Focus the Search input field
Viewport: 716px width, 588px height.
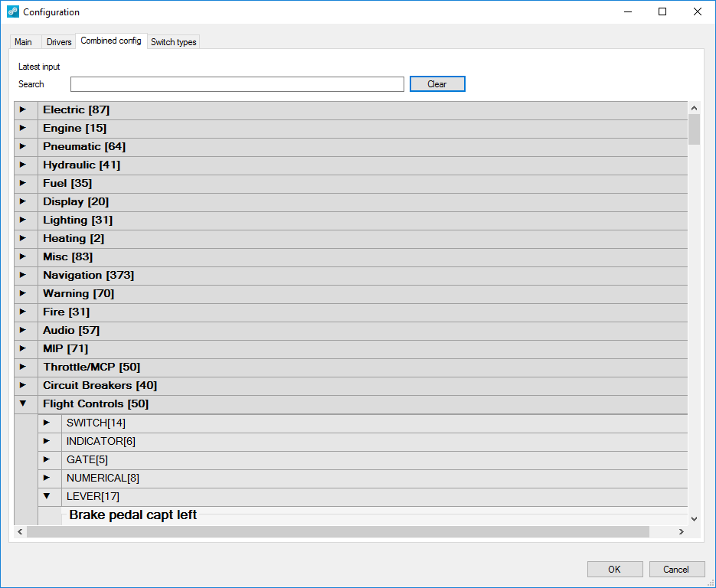coord(237,84)
